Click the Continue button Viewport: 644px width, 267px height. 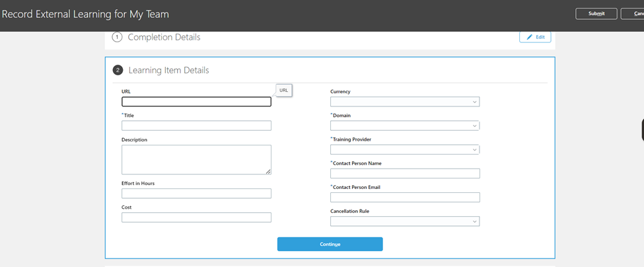pos(330,244)
